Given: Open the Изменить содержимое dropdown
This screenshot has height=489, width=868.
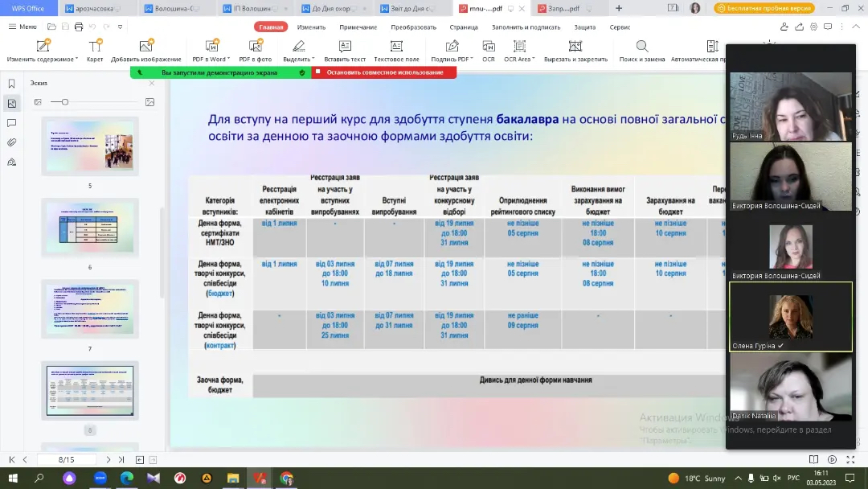Looking at the screenshot, I should click(76, 60).
